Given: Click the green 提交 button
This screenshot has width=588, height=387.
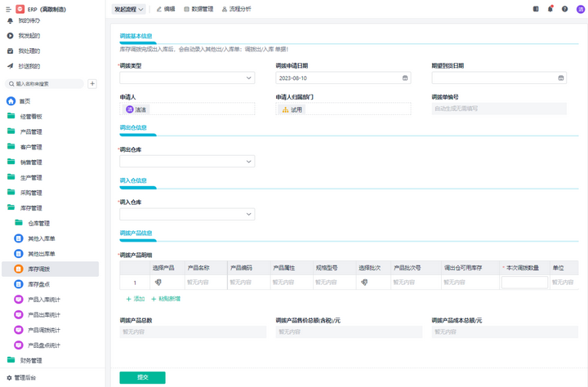Looking at the screenshot, I should coord(142,377).
